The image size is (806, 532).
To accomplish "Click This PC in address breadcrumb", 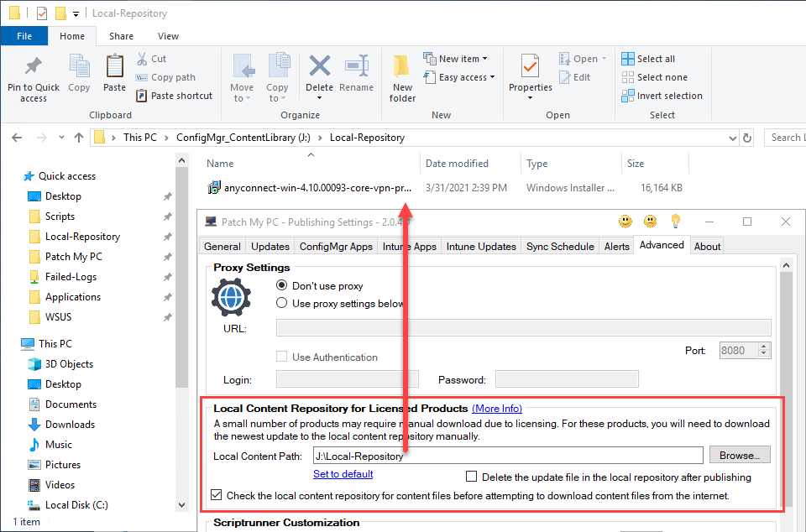I will (x=140, y=138).
